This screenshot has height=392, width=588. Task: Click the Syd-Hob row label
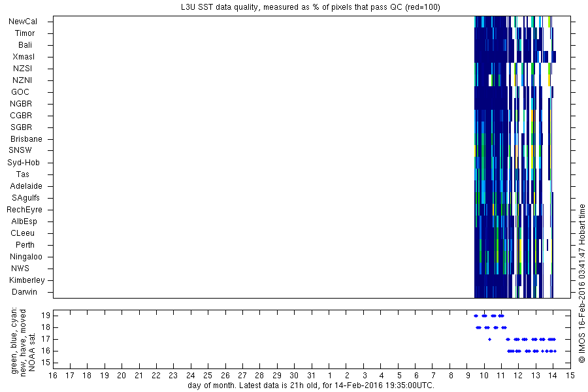(24, 163)
